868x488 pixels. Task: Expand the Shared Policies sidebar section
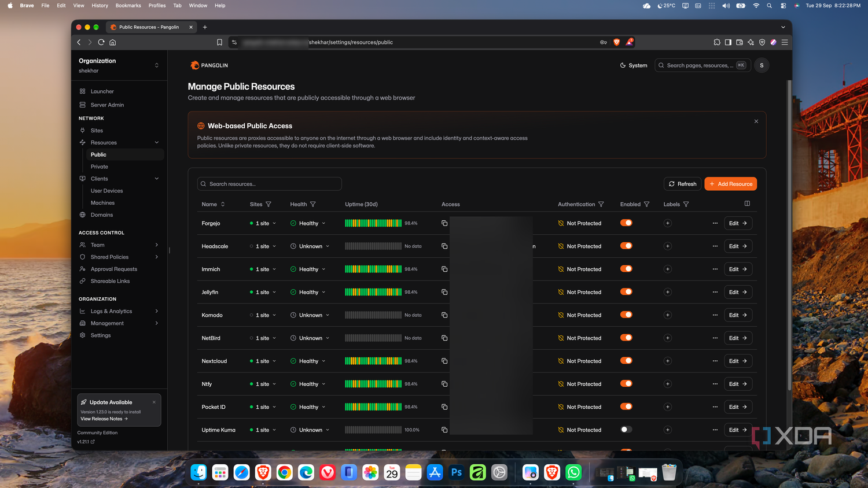(x=156, y=257)
